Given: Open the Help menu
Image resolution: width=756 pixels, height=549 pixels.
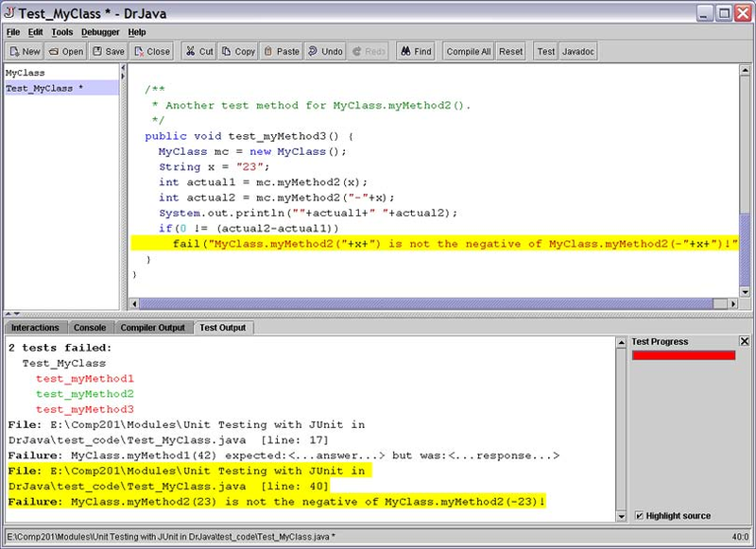Looking at the screenshot, I should click(137, 32).
